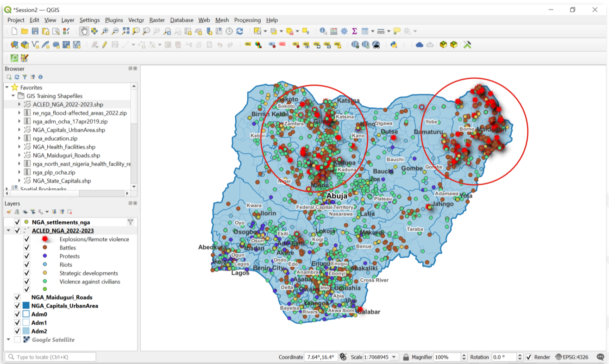Select the Pan Map hand tool
Viewport: 609px width, 364px height.
tap(84, 31)
